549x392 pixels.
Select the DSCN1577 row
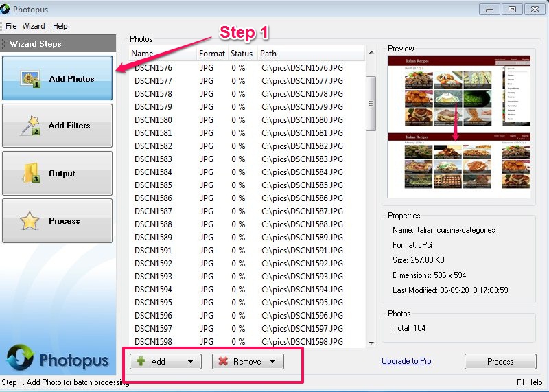247,81
